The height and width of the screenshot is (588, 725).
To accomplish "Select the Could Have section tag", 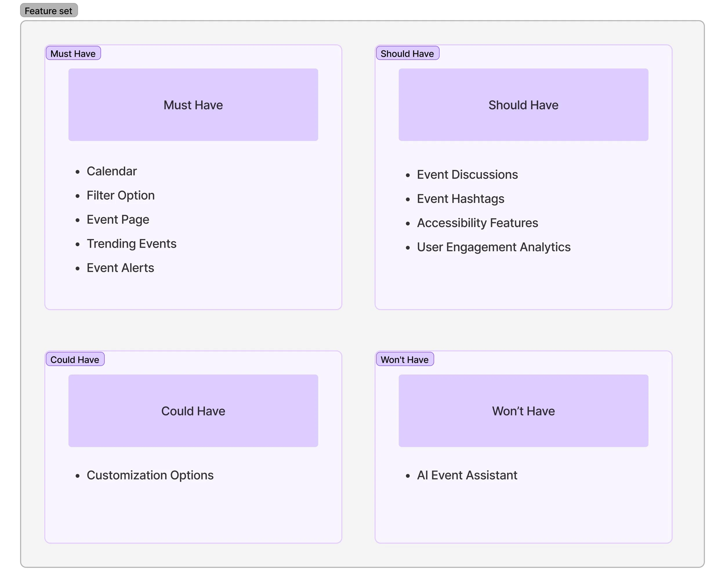I will (x=75, y=359).
